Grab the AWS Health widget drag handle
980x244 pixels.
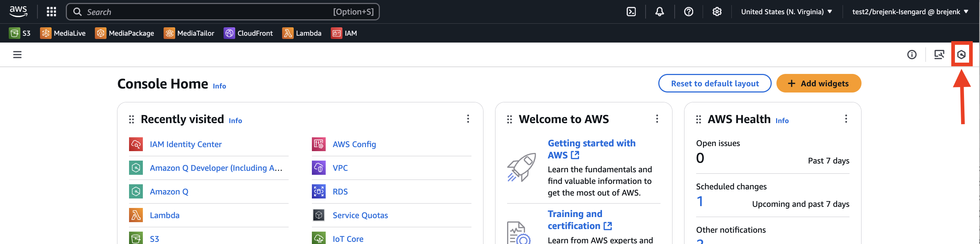[x=699, y=119]
